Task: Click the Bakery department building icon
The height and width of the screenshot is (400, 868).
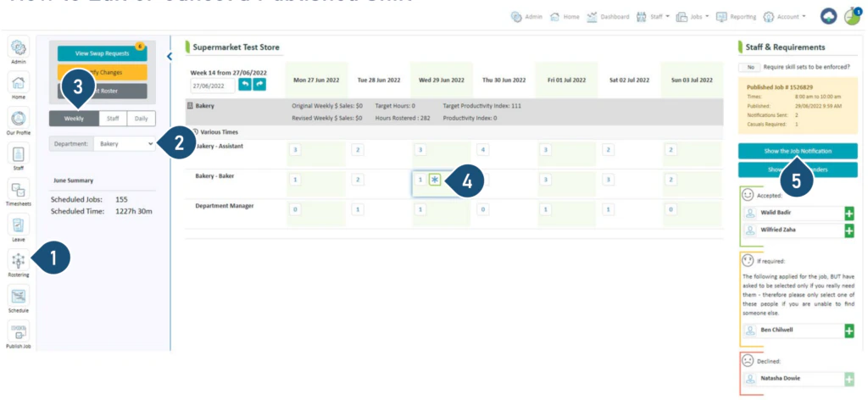Action: (x=191, y=106)
